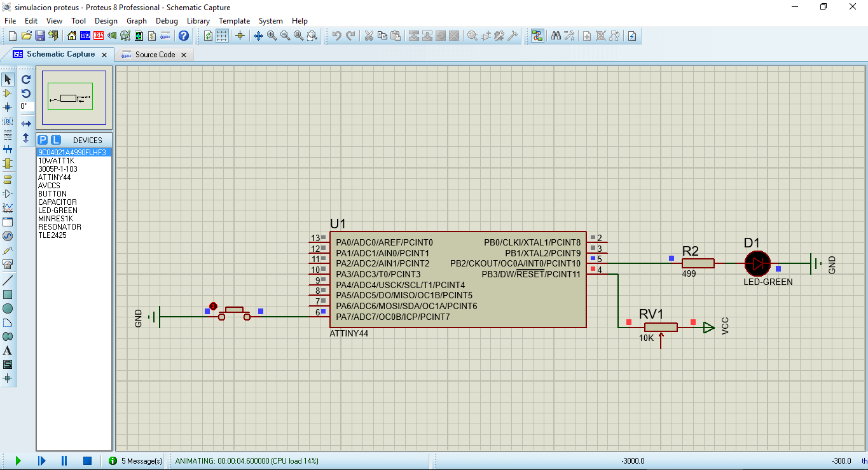Click the U1 ATTINY44 chip body
This screenshot has height=470, width=868.
(458, 279)
